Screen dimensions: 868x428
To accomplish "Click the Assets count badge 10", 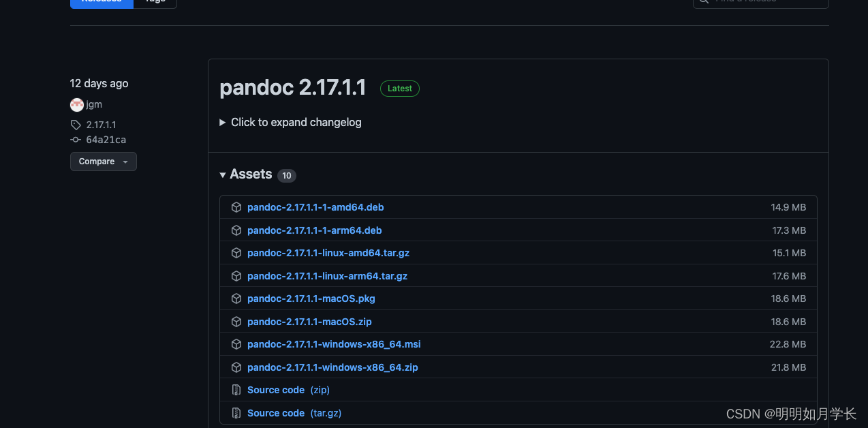I will pyautogui.click(x=287, y=176).
